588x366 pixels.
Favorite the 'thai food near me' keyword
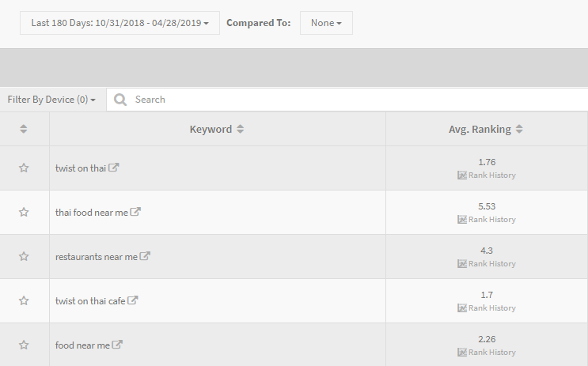click(24, 212)
